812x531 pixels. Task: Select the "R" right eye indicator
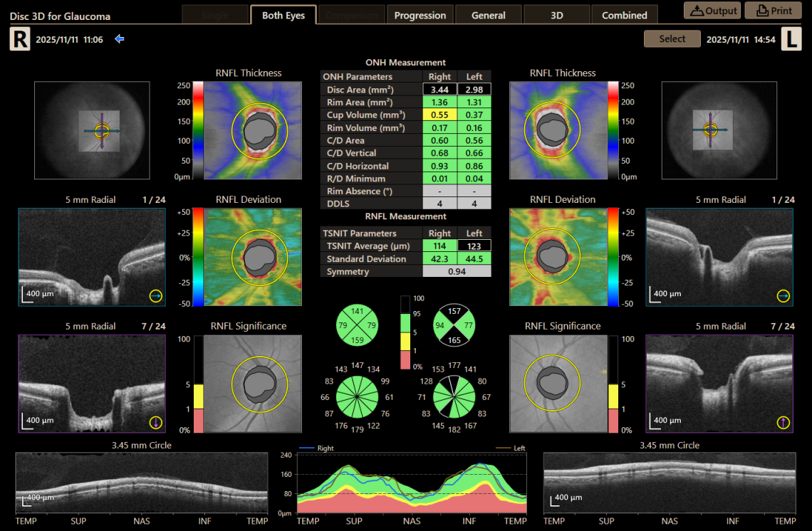coord(19,38)
